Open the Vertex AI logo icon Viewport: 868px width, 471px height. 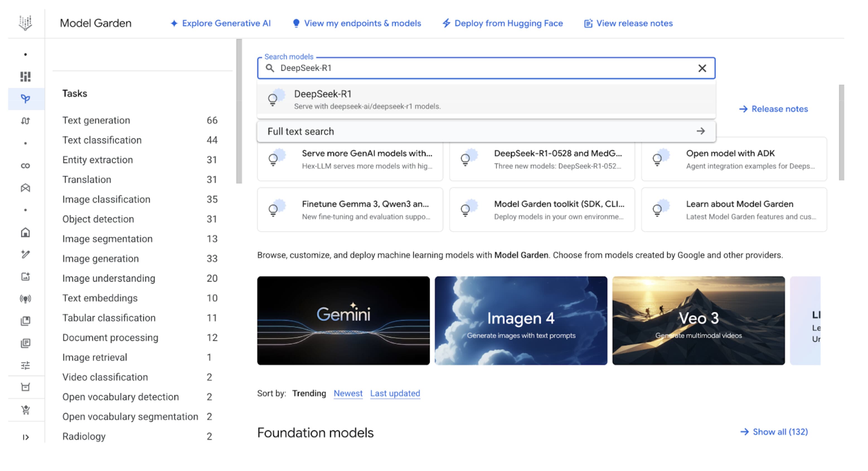[25, 23]
